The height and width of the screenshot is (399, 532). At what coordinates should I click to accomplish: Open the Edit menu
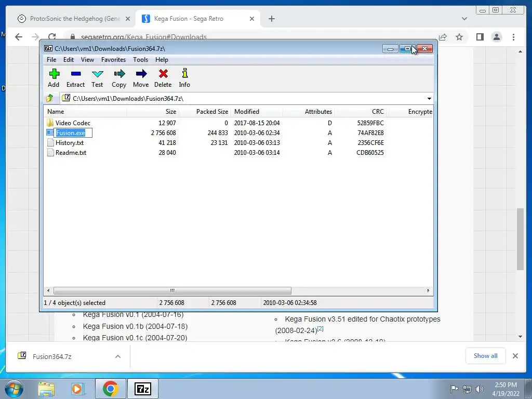click(x=69, y=60)
